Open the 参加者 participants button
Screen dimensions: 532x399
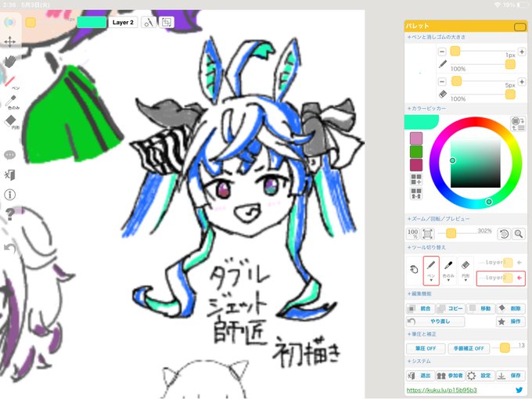pyautogui.click(x=450, y=376)
